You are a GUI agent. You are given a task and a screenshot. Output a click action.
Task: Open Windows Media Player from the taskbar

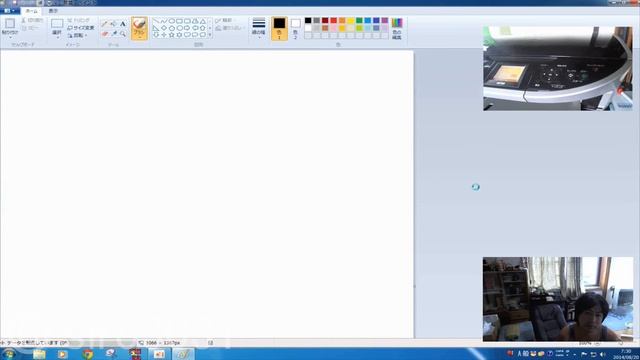62,354
